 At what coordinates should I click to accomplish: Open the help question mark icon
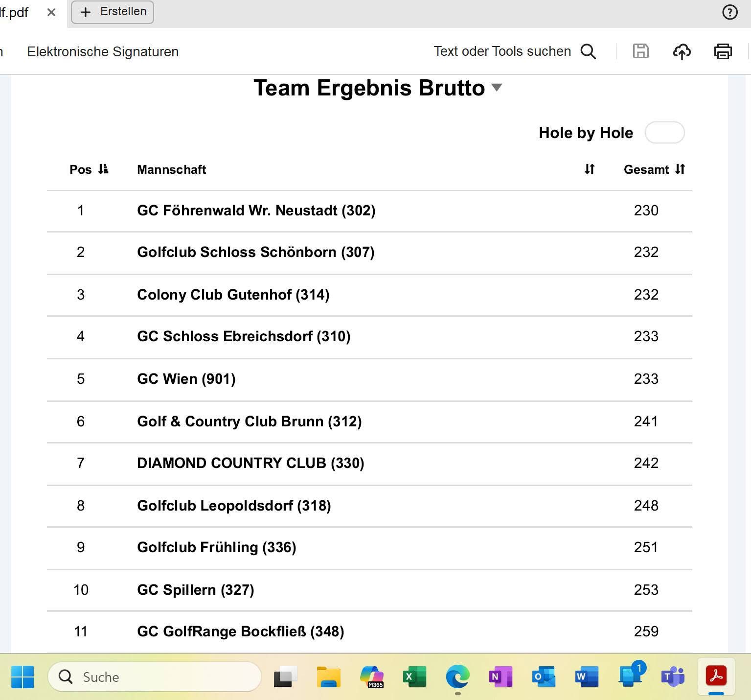[x=729, y=12]
